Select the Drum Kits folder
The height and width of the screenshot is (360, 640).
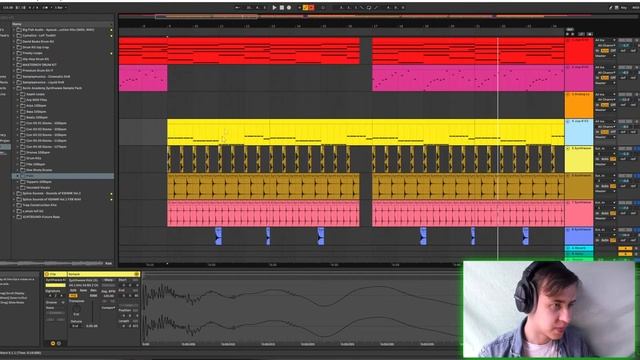33,158
